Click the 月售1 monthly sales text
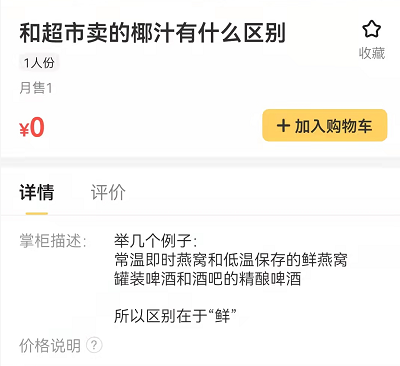The width and height of the screenshot is (400, 366). [x=36, y=88]
